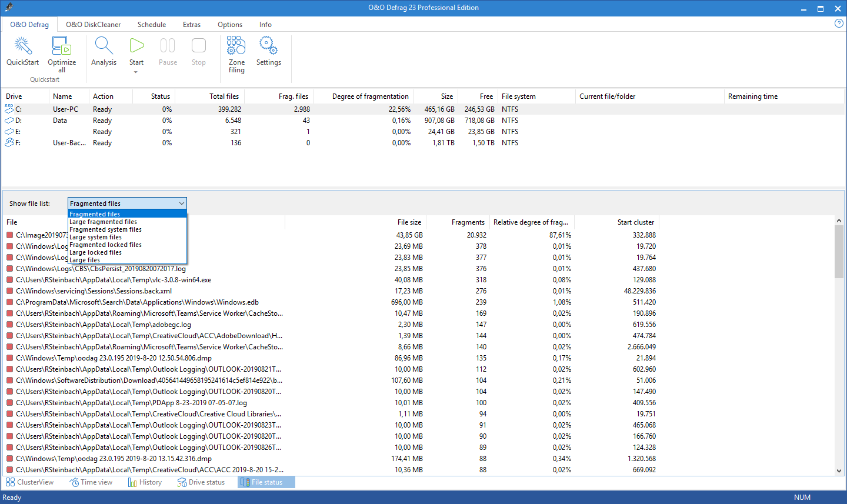Open the Zone filing tool
This screenshot has width=847, height=504.
(x=236, y=46)
